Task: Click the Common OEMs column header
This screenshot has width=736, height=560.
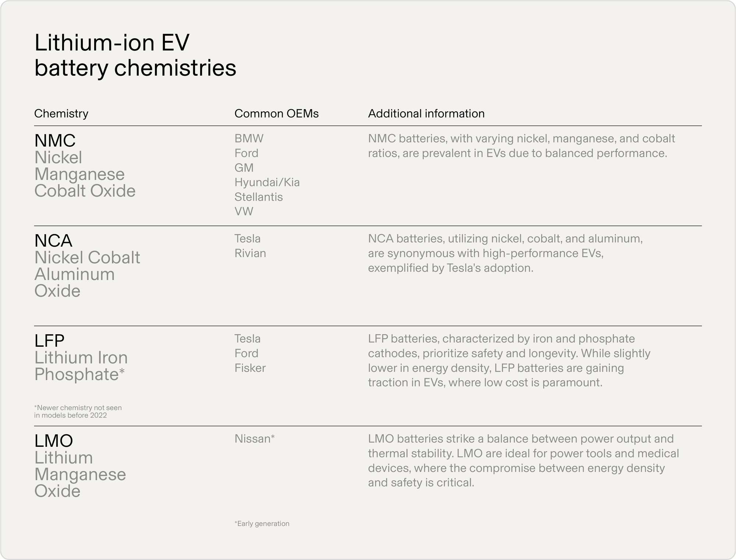Action: [x=276, y=114]
